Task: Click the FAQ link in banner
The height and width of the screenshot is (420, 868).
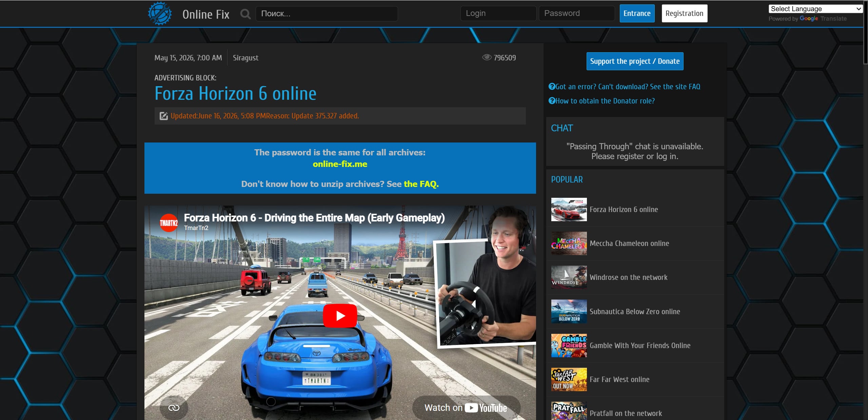Action: (421, 184)
